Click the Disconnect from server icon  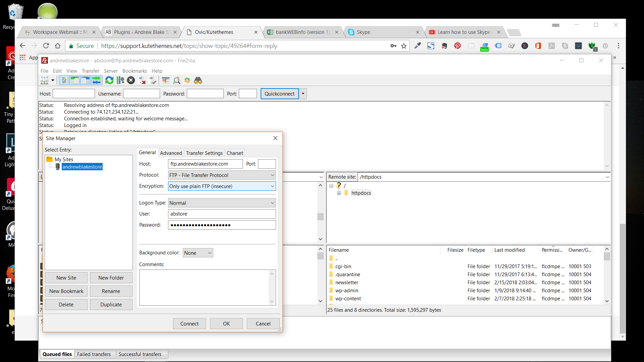tap(142, 80)
